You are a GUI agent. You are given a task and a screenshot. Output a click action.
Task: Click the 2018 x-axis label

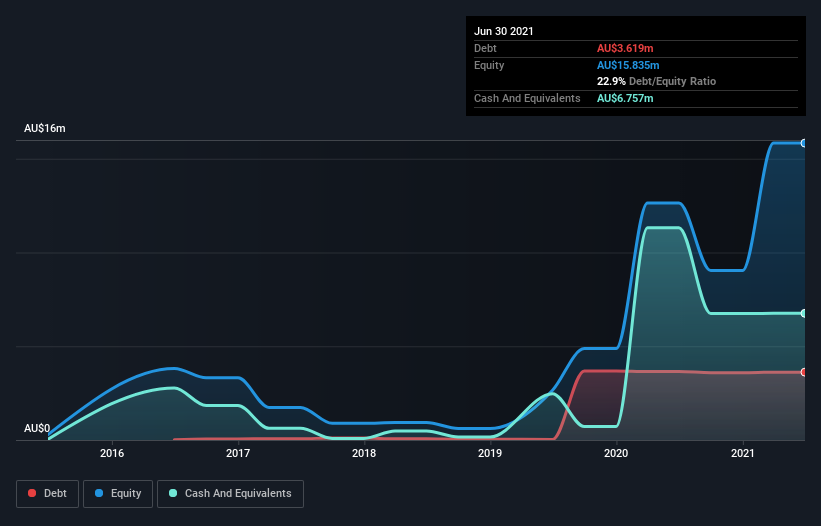[364, 453]
